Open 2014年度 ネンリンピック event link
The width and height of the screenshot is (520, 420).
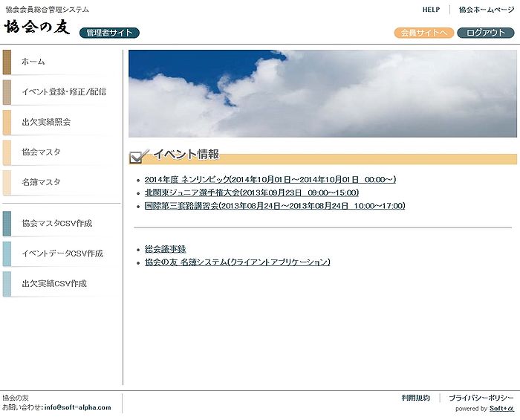[x=270, y=179]
